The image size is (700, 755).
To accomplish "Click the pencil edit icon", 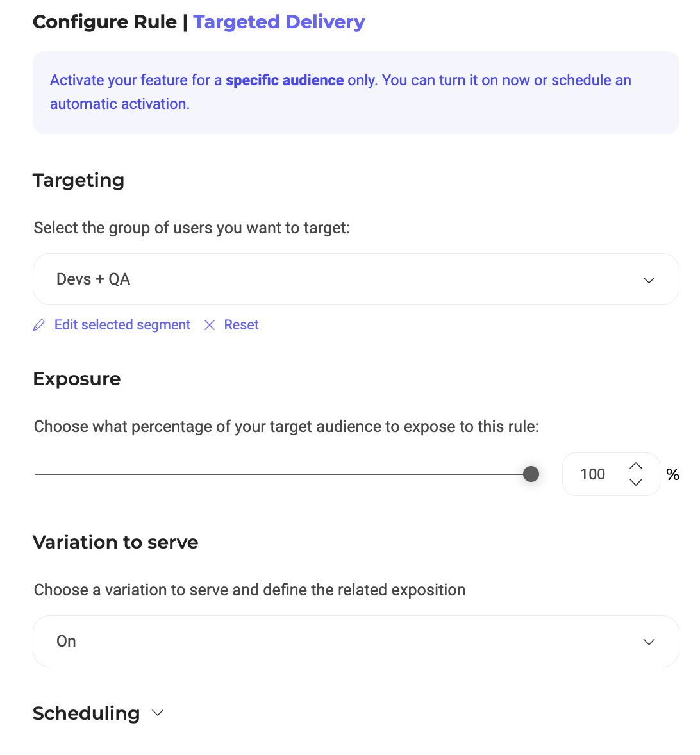I will [x=39, y=326].
